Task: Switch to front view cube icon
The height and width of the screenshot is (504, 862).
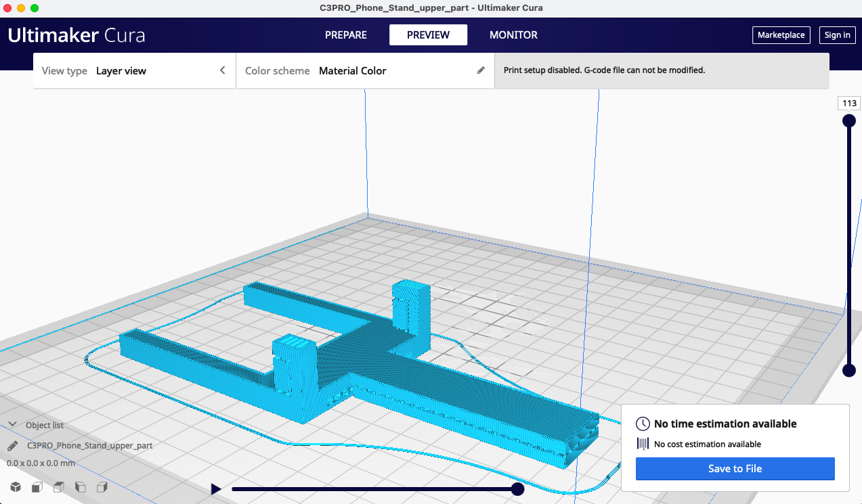Action: coord(38,487)
